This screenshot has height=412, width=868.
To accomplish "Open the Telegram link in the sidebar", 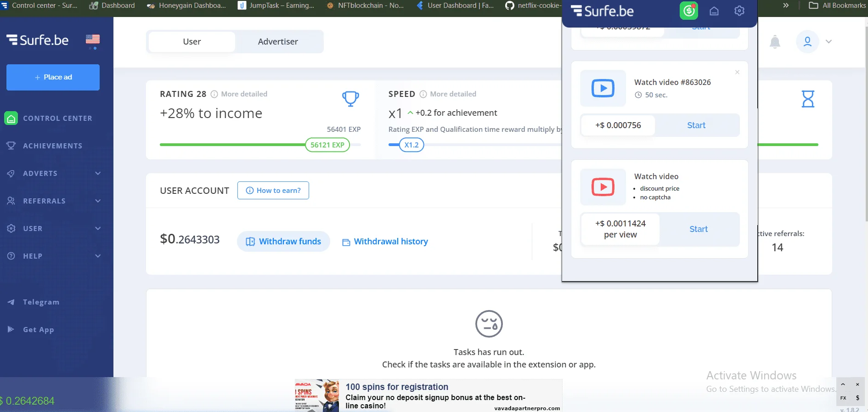I will point(41,302).
